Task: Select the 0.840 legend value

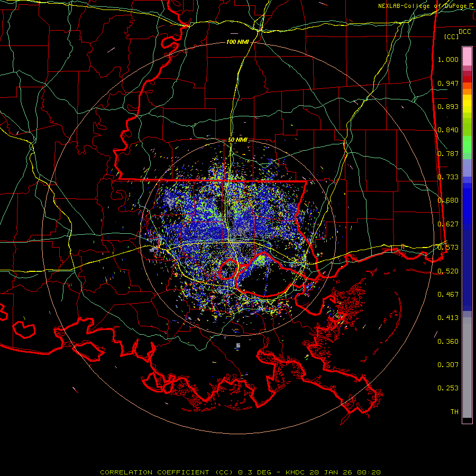Action: click(448, 130)
